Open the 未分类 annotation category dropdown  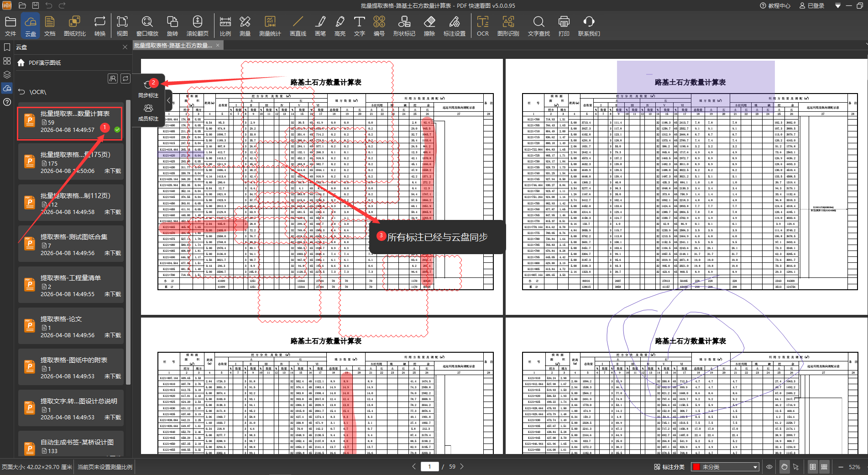pos(725,467)
